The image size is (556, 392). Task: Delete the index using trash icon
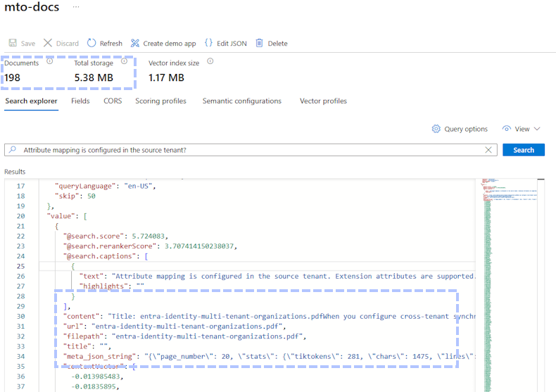tap(259, 43)
